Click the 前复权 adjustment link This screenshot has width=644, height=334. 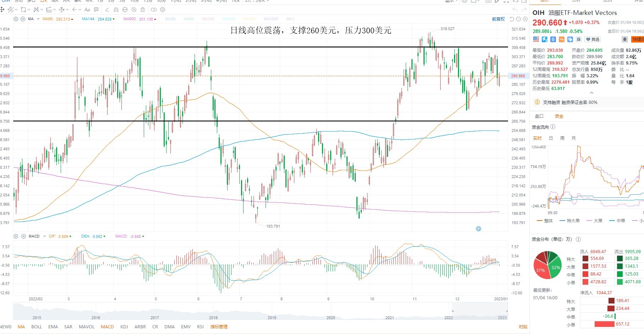coord(498,19)
